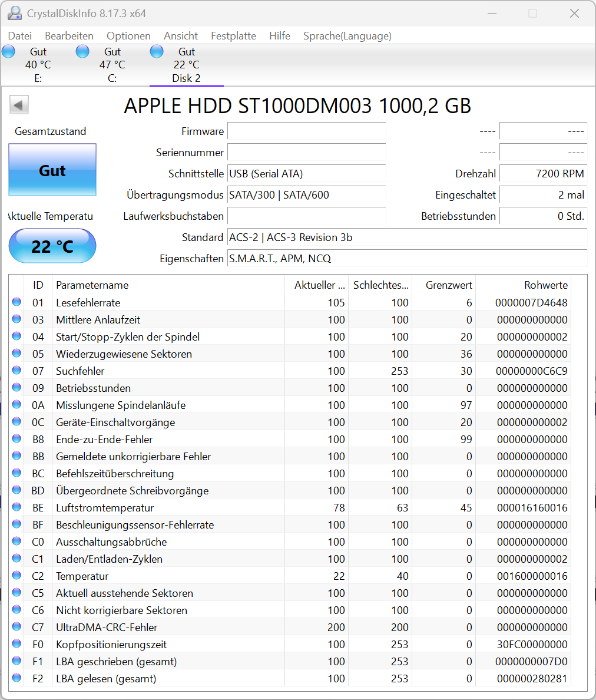Click the 22 °C temperature indicator

coord(52,246)
